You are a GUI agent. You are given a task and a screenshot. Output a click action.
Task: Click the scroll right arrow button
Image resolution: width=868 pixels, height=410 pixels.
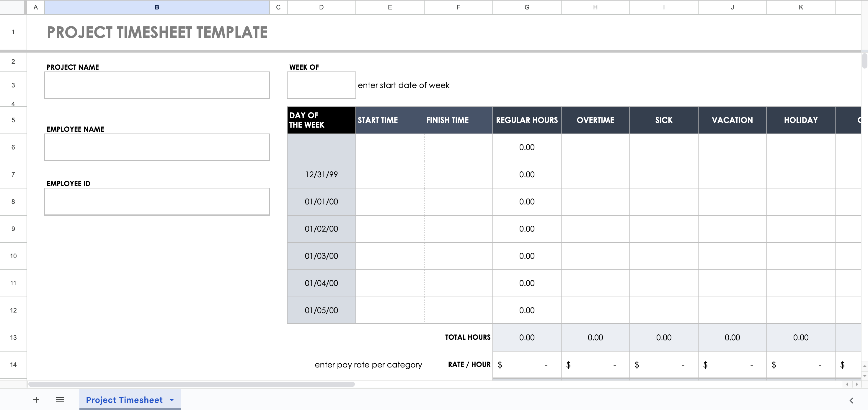[856, 384]
